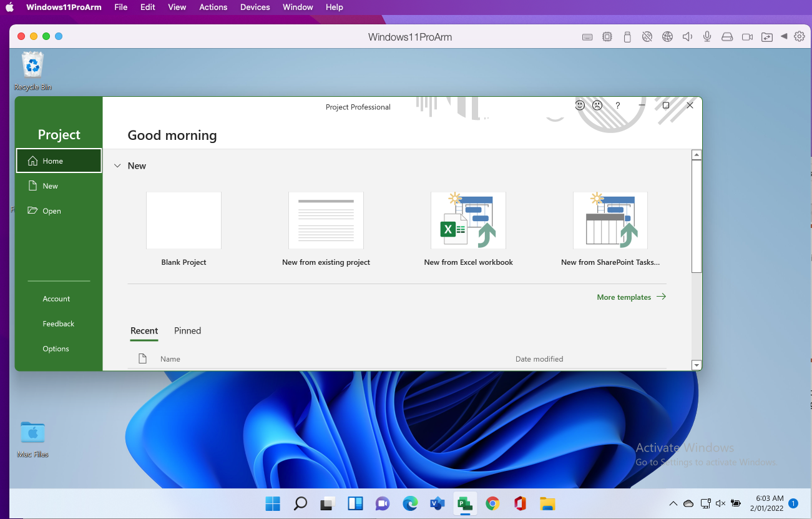Viewport: 812px width, 519px height.
Task: Click the scrollbar up arrow
Action: (x=697, y=155)
